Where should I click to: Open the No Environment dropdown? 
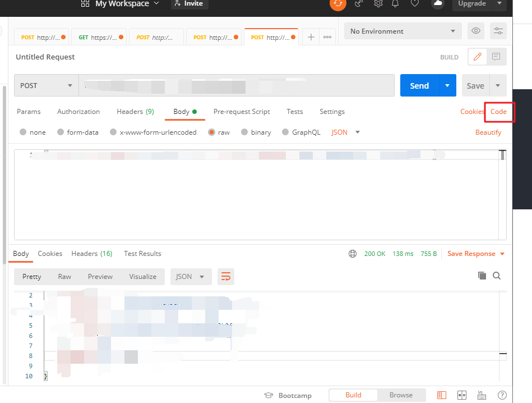tap(403, 31)
